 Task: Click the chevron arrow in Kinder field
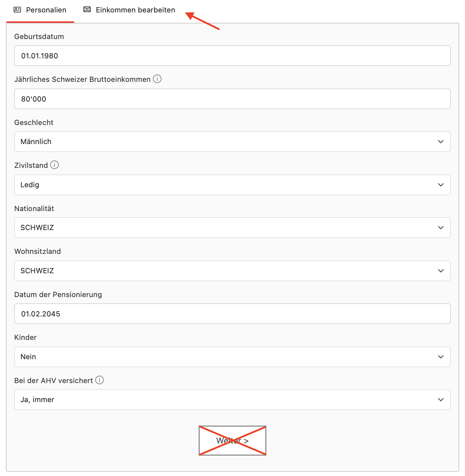(441, 357)
